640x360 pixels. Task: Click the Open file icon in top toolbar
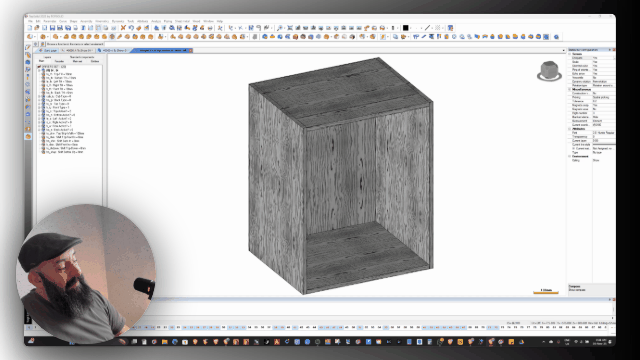point(37,28)
